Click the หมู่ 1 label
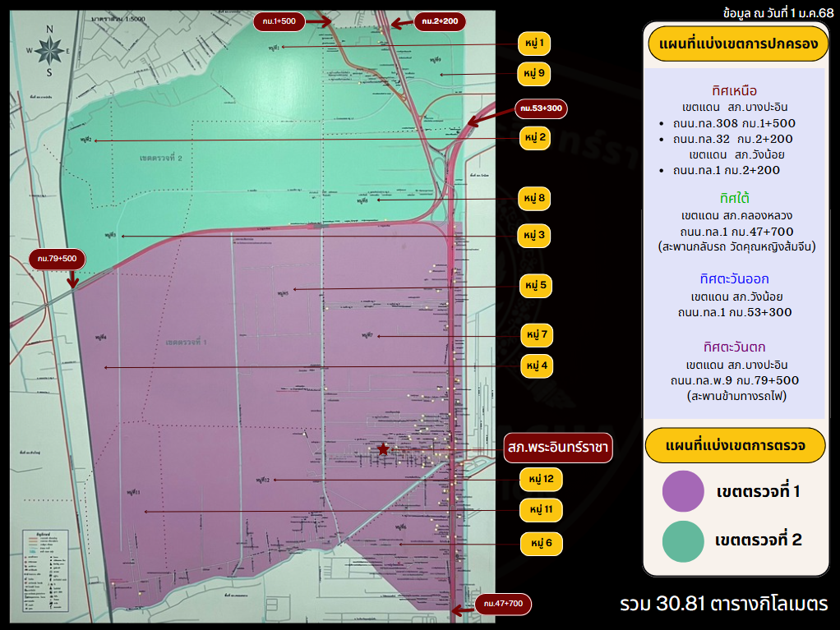Viewport: 840px width, 630px height. click(x=534, y=43)
